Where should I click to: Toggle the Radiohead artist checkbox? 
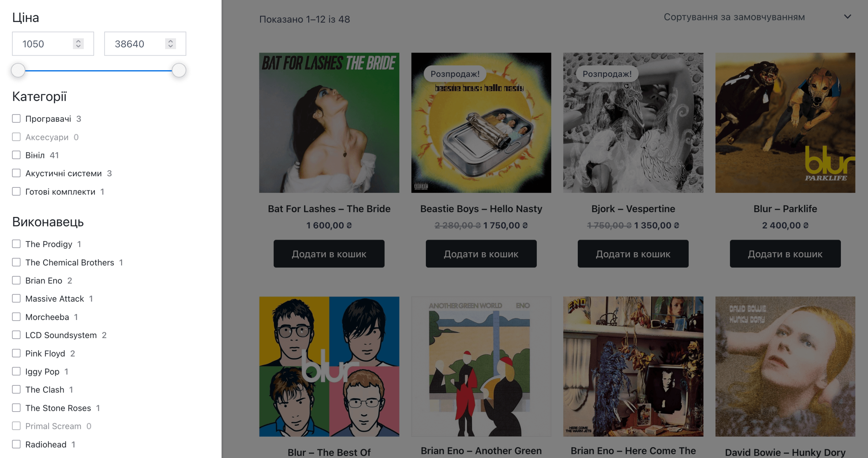click(x=16, y=444)
